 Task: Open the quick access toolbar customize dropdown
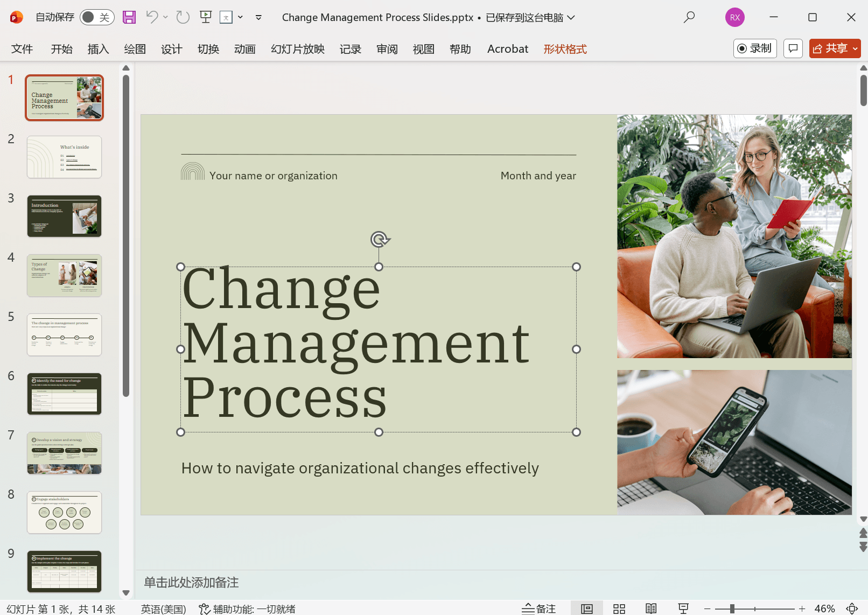pos(258,17)
